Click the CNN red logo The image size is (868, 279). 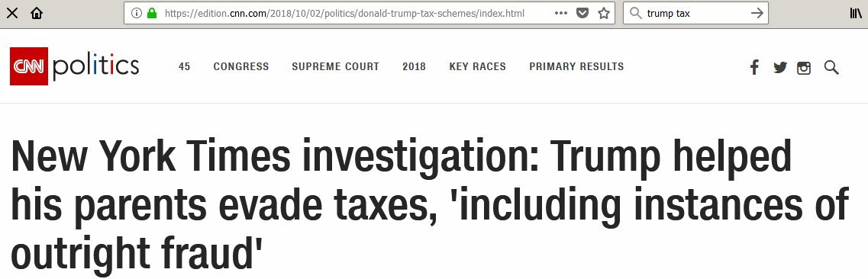[x=29, y=66]
